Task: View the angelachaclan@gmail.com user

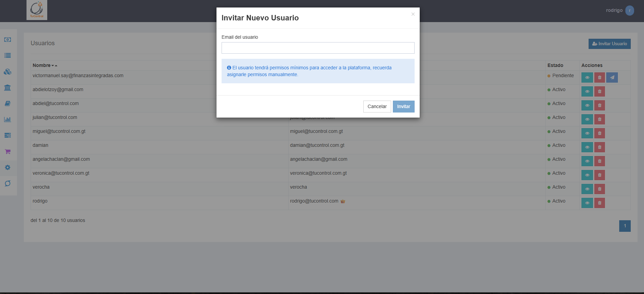Action: tap(587, 161)
